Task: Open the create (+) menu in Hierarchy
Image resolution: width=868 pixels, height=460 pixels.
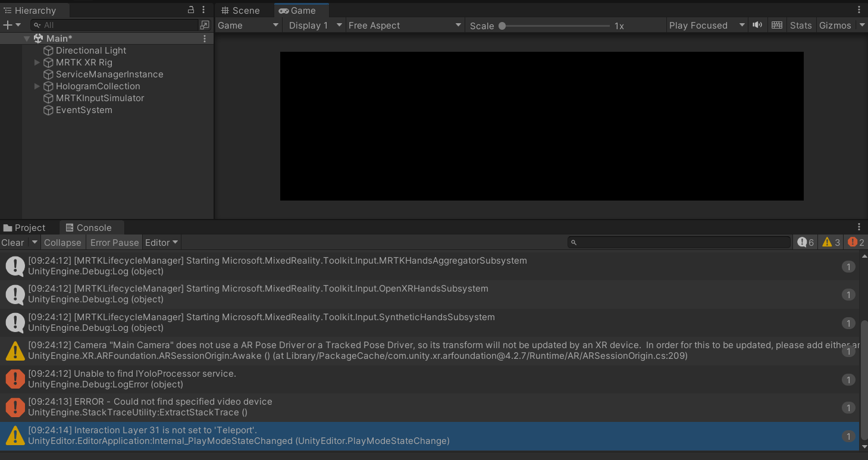Action: (8, 25)
